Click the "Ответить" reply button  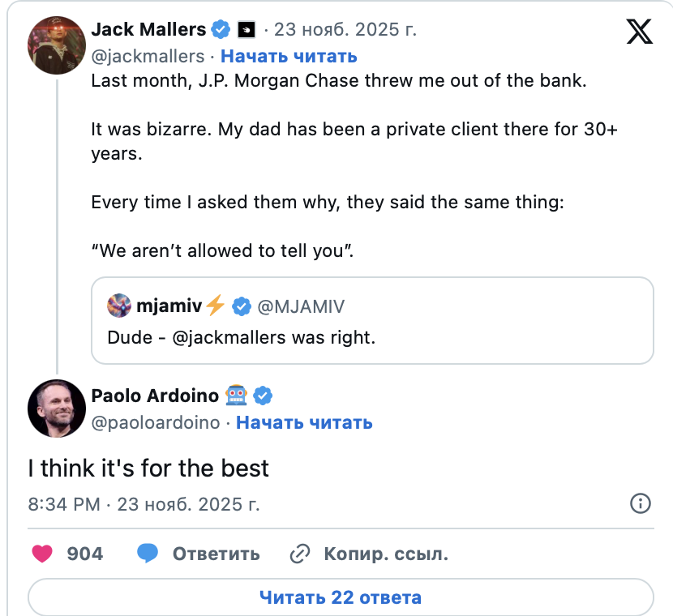click(216, 554)
